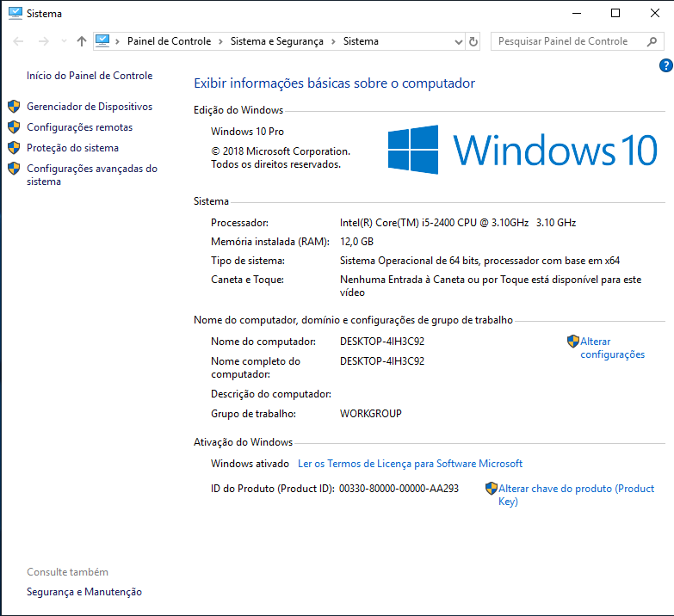Click the Windows 10 Pro edition text
The height and width of the screenshot is (616, 674).
[247, 132]
